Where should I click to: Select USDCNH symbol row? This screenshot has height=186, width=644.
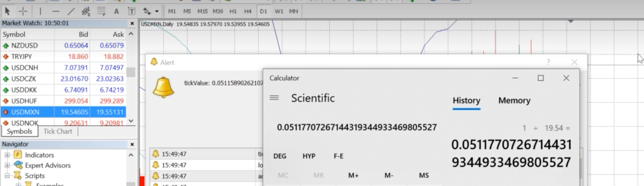[63, 68]
